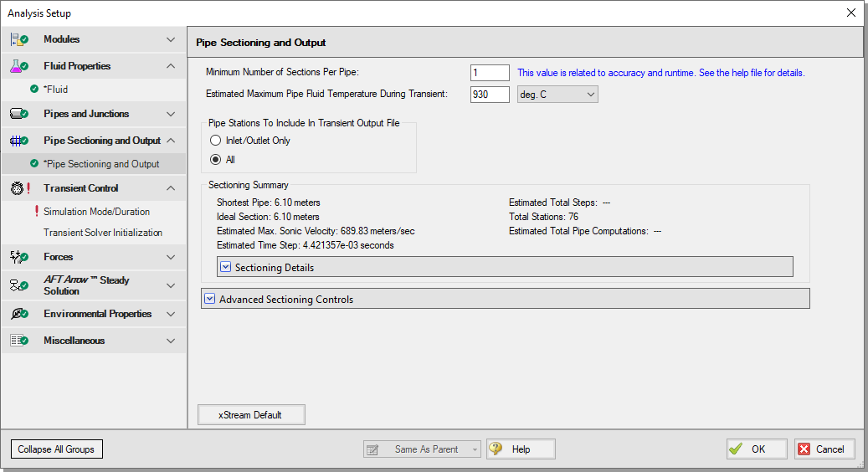Click the Environmental Properties leaf icon

pyautogui.click(x=18, y=314)
